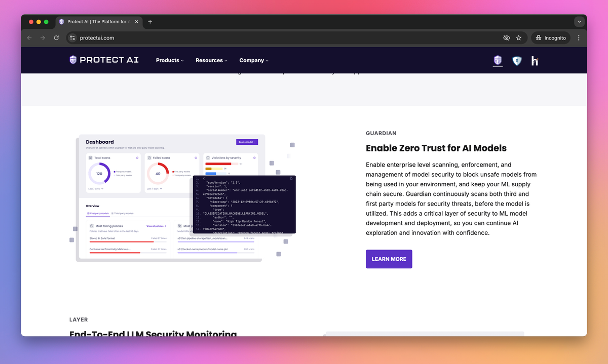
Task: Click the Guardian description paragraph
Action: click(451, 199)
